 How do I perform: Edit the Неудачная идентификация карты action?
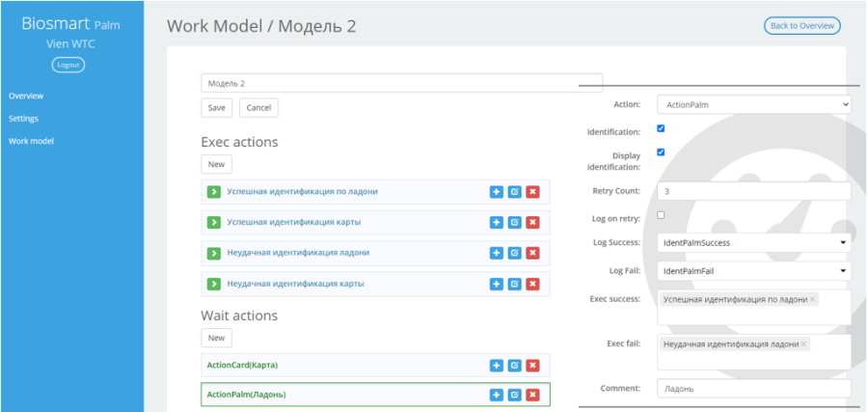coord(515,284)
